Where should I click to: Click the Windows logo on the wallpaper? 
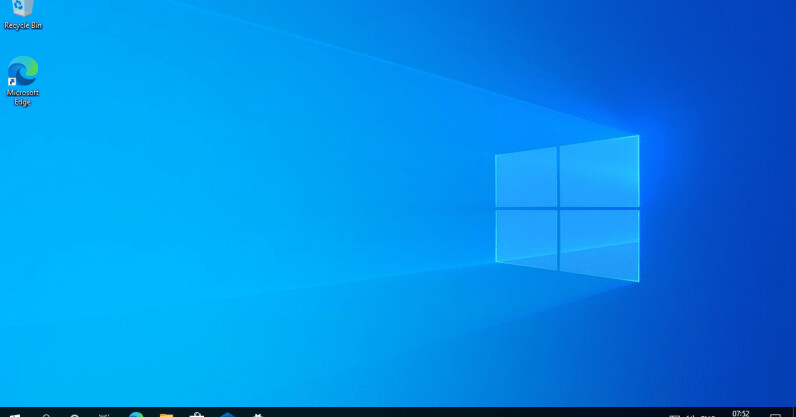pos(567,208)
